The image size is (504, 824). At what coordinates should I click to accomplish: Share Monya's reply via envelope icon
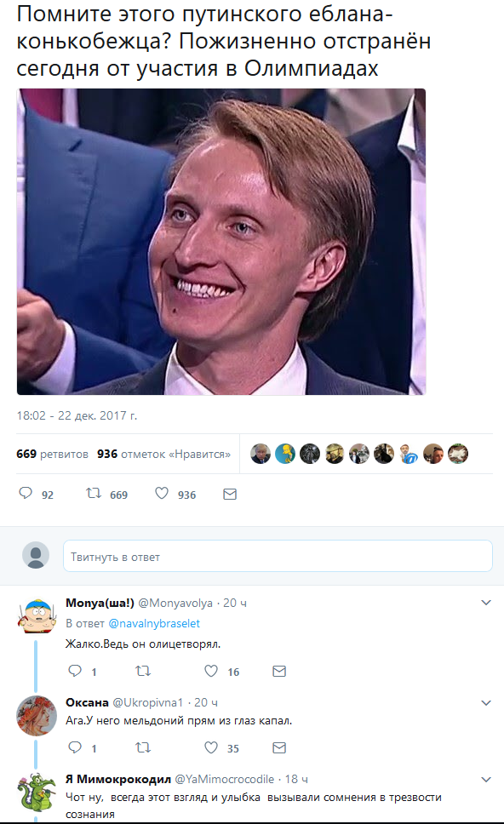pos(279,671)
